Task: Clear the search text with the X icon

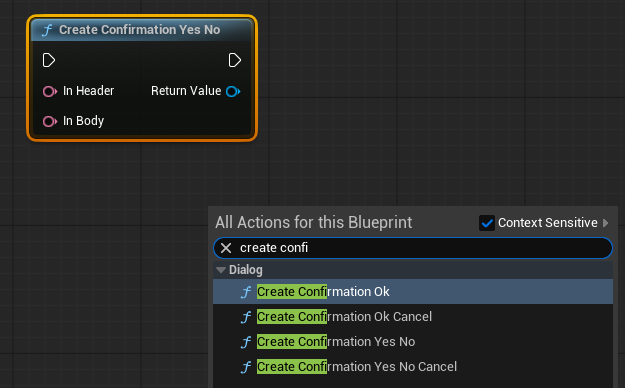Action: coord(226,248)
